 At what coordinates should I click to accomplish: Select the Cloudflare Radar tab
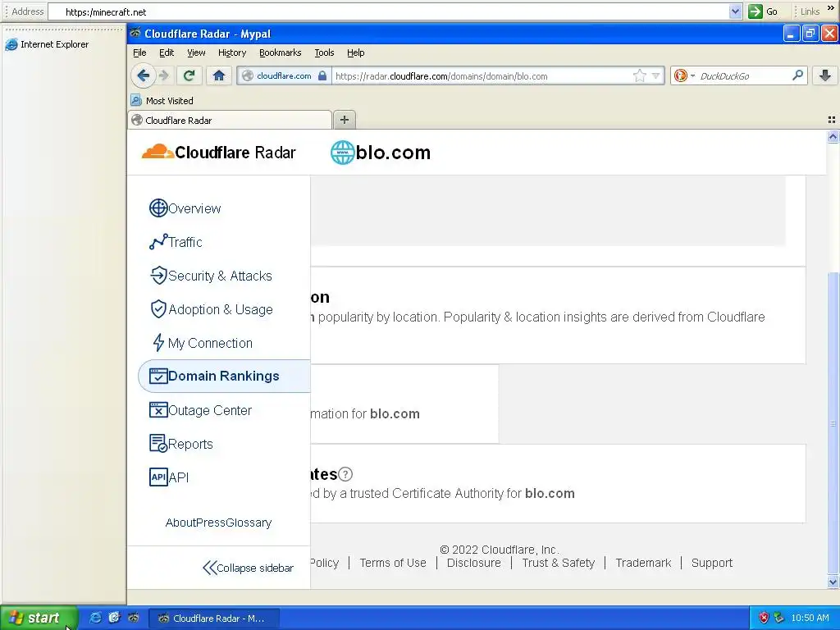pyautogui.click(x=230, y=120)
